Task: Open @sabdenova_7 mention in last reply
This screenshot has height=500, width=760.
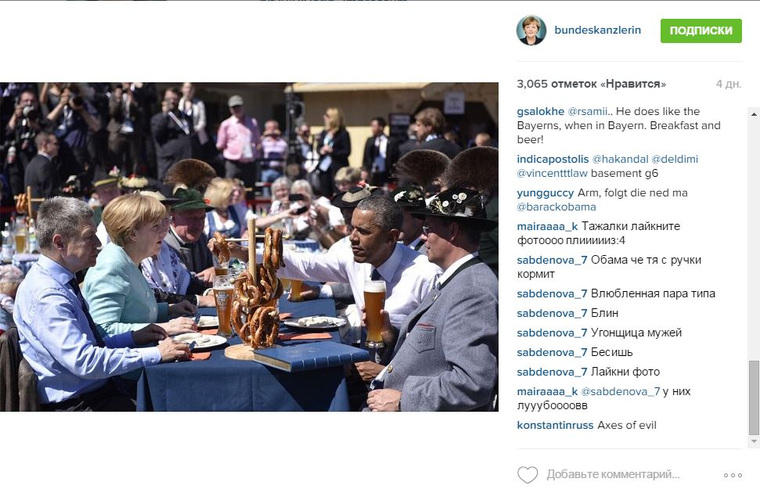Action: click(x=620, y=391)
